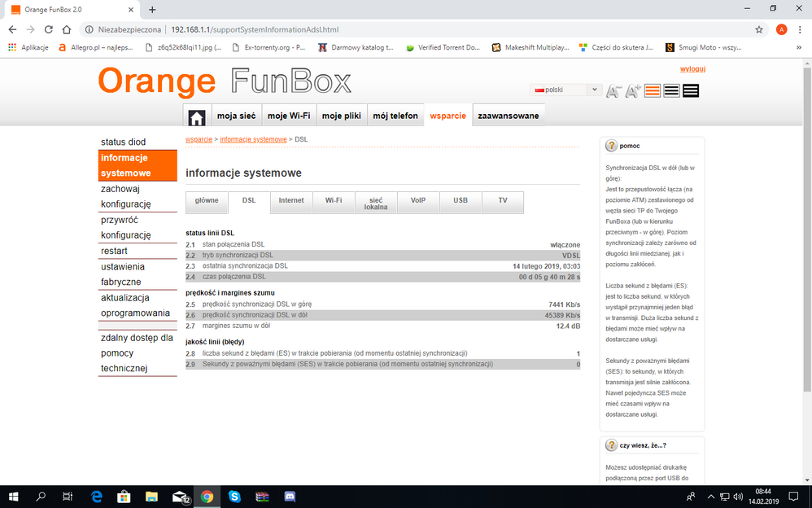Image resolution: width=812 pixels, height=508 pixels.
Task: Open the polski language dropdown
Action: point(565,90)
